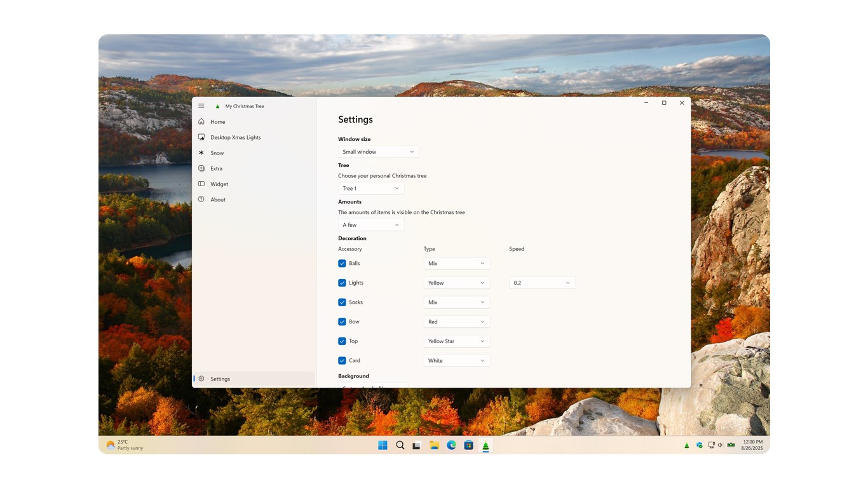Select Desktop Xmas Lights in the sidebar
Image resolution: width=868 pixels, height=488 pixels.
point(236,137)
